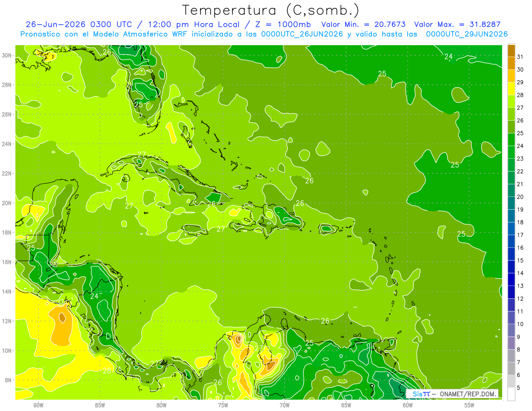Image resolution: width=532 pixels, height=411 pixels.
Task: Click the "26-Jun-2026 0300 UTC" timestamp text
Action: (78, 24)
